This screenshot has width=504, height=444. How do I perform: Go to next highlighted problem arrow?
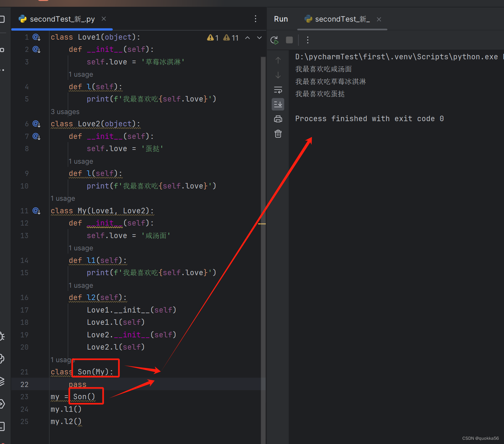click(x=259, y=38)
